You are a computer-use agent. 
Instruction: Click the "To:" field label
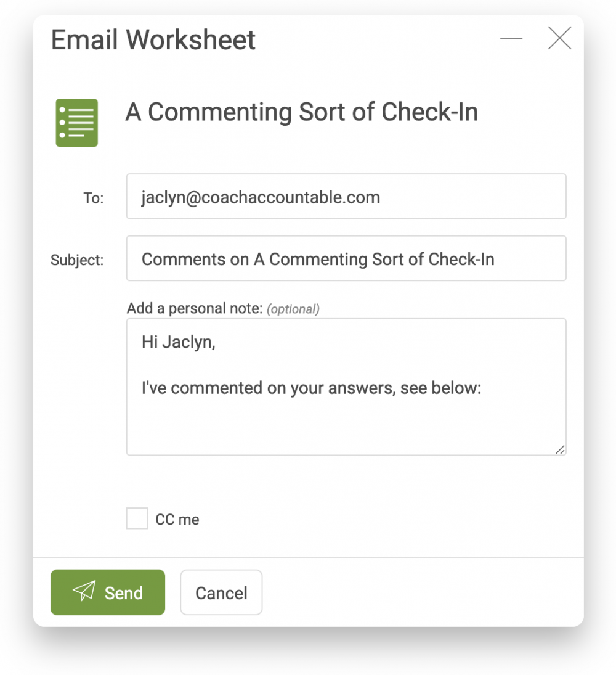pos(94,198)
